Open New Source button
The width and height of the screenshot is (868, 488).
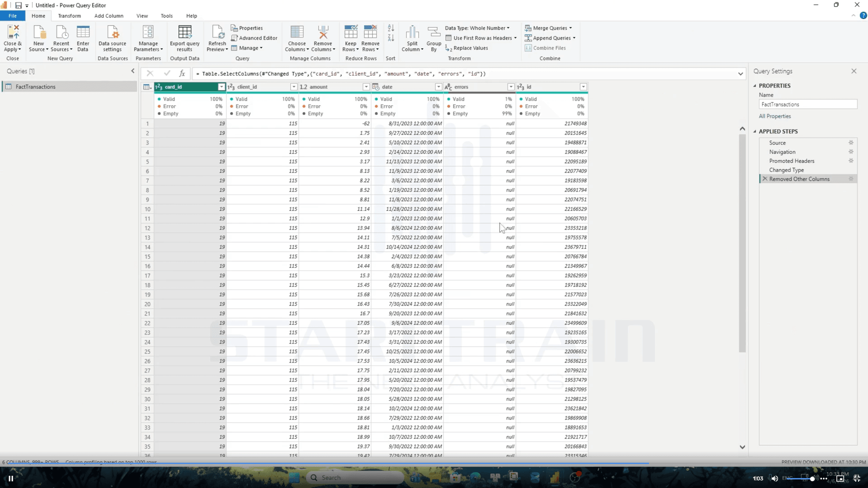(x=39, y=38)
